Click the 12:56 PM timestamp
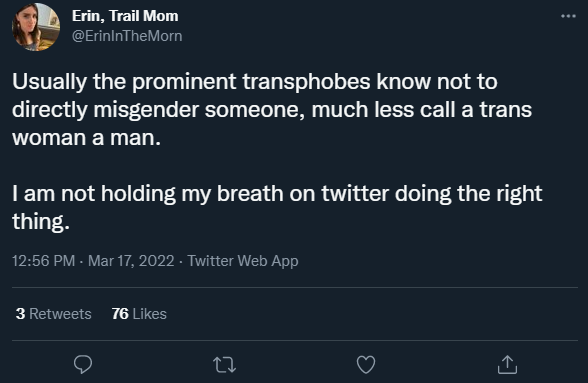The width and height of the screenshot is (588, 383). [44, 261]
